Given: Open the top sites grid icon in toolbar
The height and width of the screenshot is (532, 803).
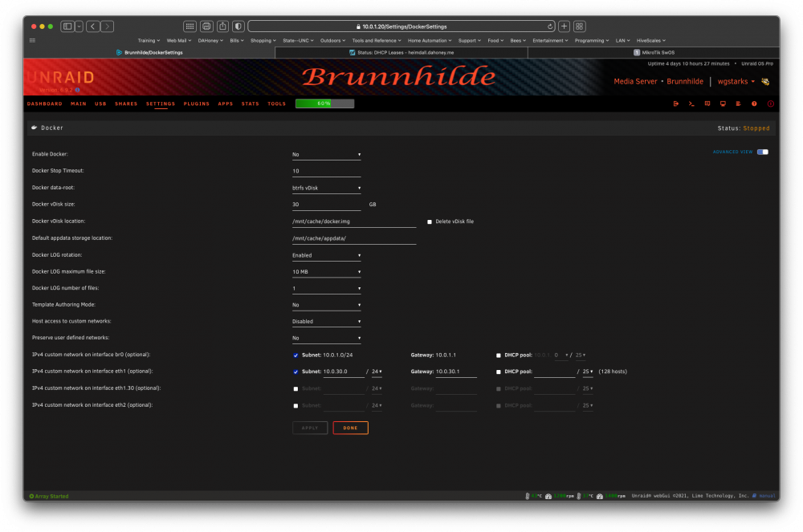Looking at the screenshot, I should tap(190, 26).
